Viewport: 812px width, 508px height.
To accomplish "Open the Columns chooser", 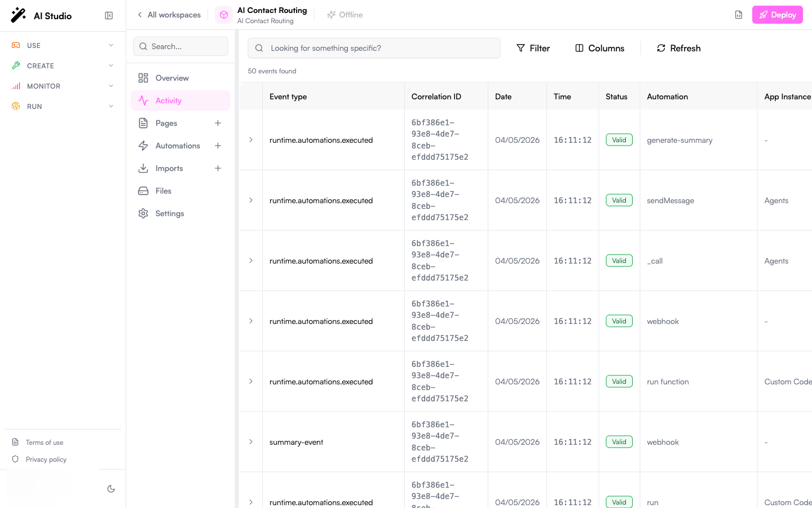I will tap(599, 48).
